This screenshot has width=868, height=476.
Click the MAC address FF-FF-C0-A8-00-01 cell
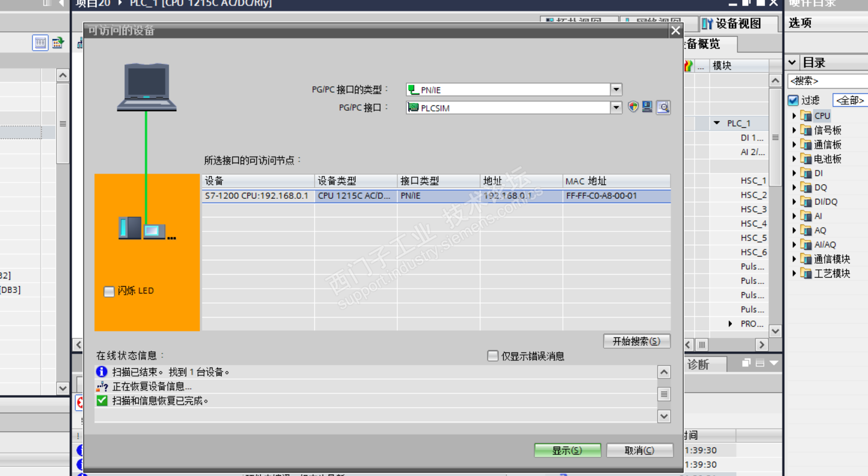(616, 196)
